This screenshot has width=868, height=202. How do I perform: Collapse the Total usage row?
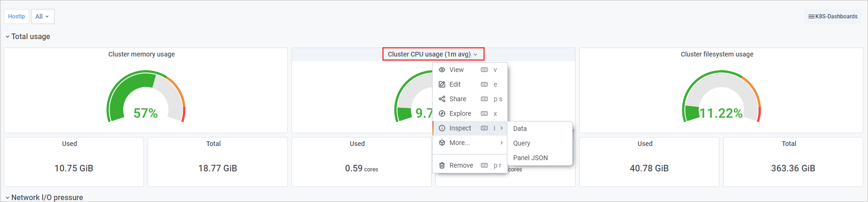[8, 37]
